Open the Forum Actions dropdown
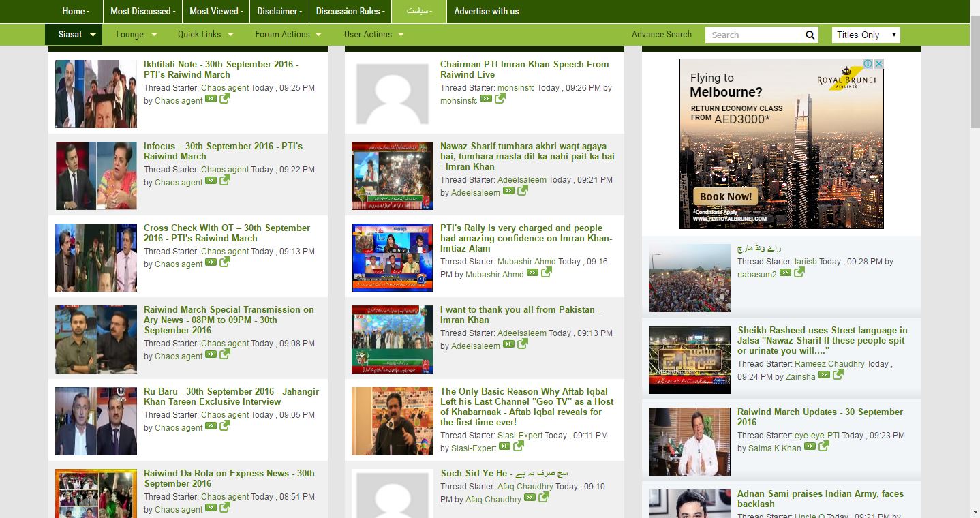 coord(289,34)
